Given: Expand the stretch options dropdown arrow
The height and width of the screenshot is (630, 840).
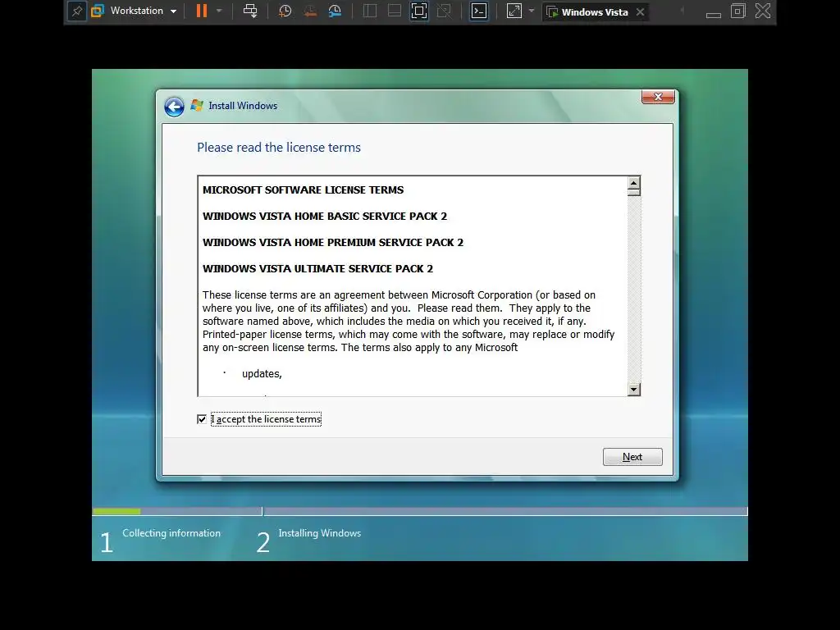Looking at the screenshot, I should [x=532, y=11].
